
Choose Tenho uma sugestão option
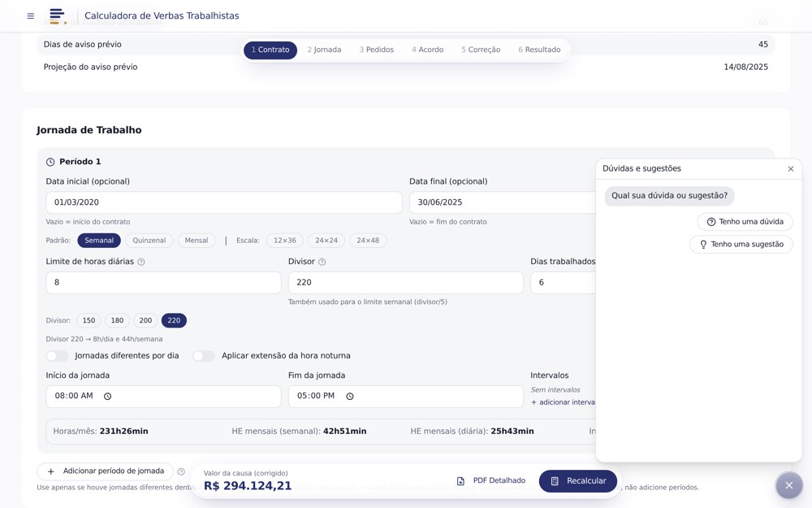pos(741,245)
